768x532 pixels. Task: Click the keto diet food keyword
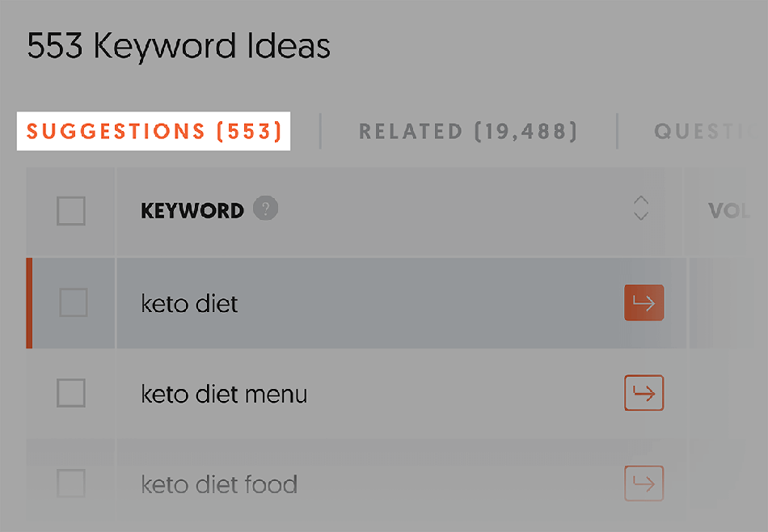[219, 485]
